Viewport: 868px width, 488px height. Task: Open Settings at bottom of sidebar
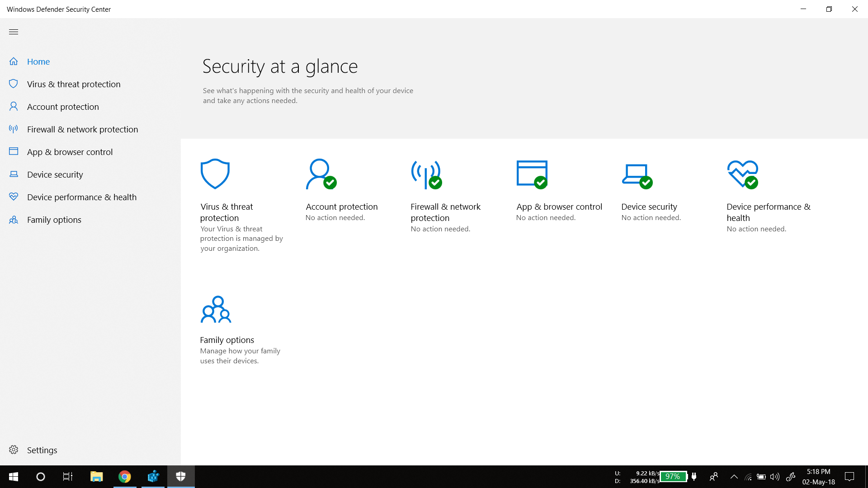coord(42,450)
